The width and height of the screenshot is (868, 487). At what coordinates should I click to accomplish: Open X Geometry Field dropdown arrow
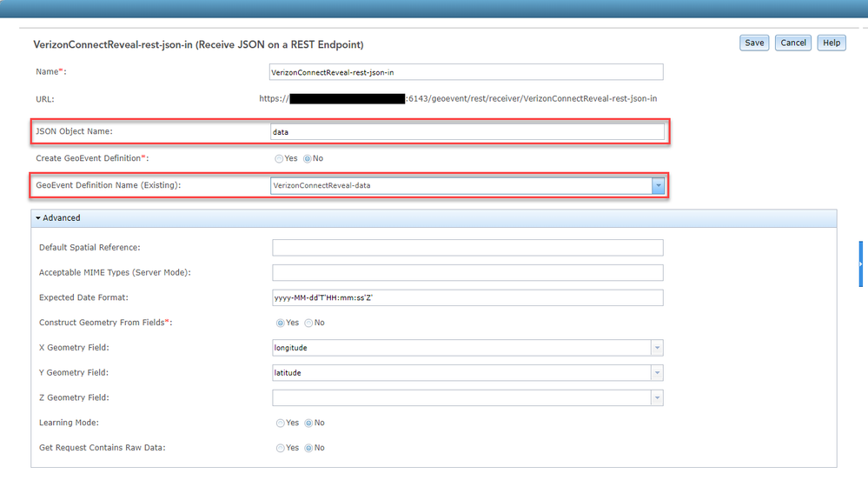pyautogui.click(x=657, y=348)
